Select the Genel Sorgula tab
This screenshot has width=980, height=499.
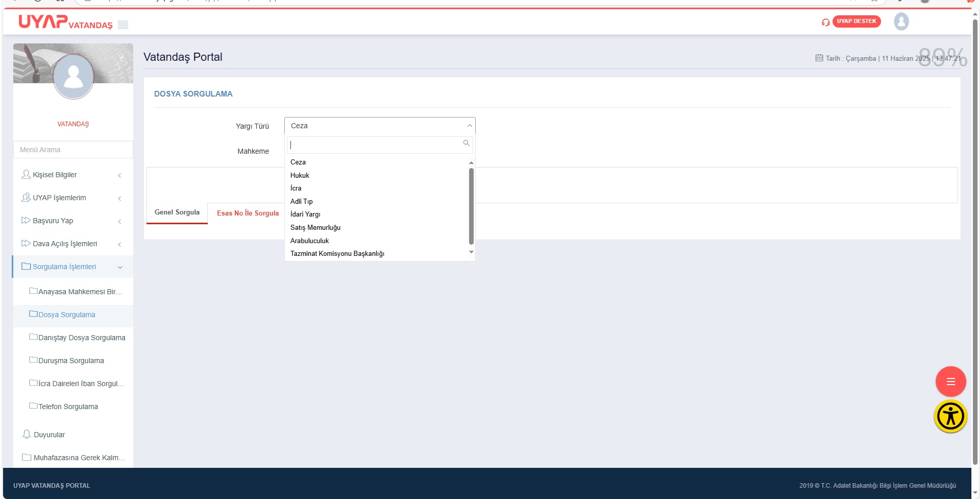pos(177,212)
